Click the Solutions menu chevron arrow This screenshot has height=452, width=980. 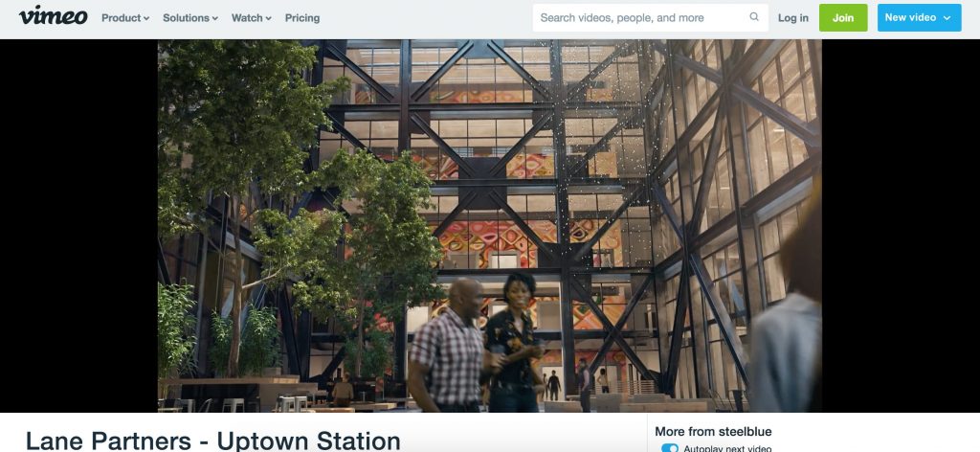pos(215,19)
